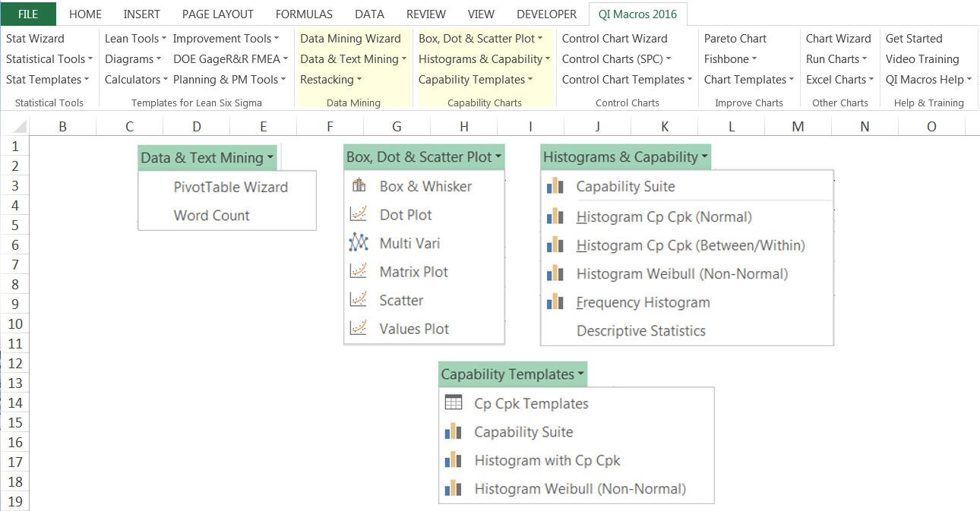
Task: Switch to the DEVELOPER tab
Action: click(547, 14)
